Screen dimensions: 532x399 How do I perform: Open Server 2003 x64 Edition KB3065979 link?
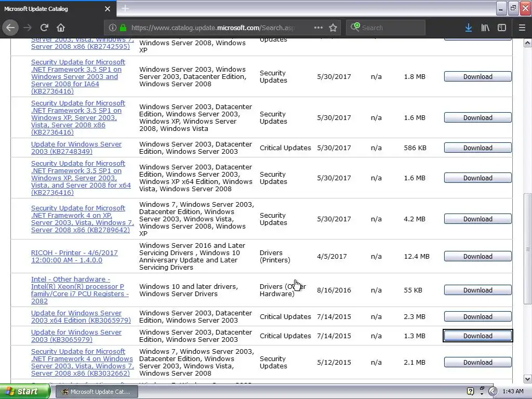[81, 316]
